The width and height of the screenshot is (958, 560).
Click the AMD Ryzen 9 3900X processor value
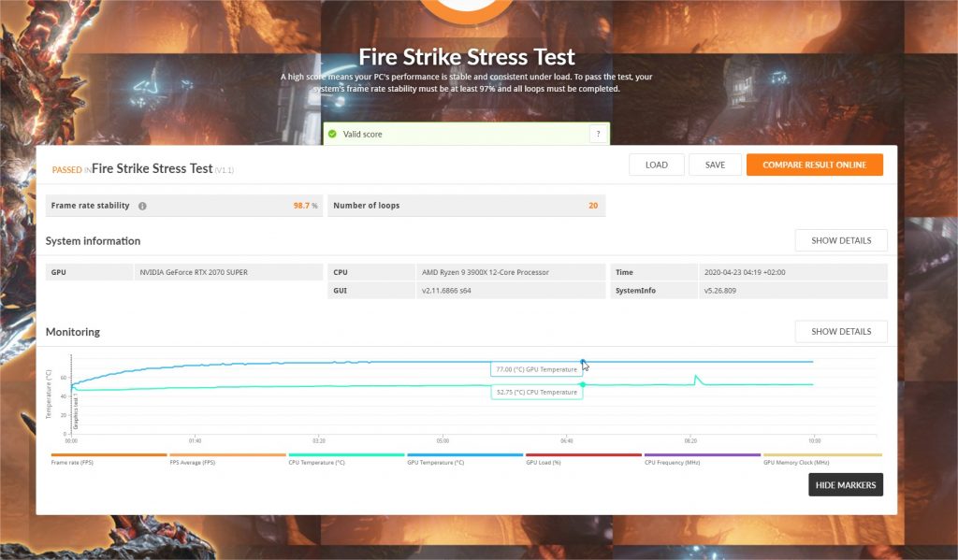pyautogui.click(x=486, y=272)
